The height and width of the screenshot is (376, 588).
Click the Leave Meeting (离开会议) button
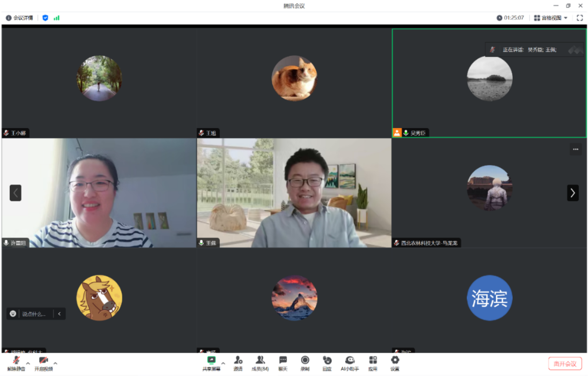(x=565, y=363)
